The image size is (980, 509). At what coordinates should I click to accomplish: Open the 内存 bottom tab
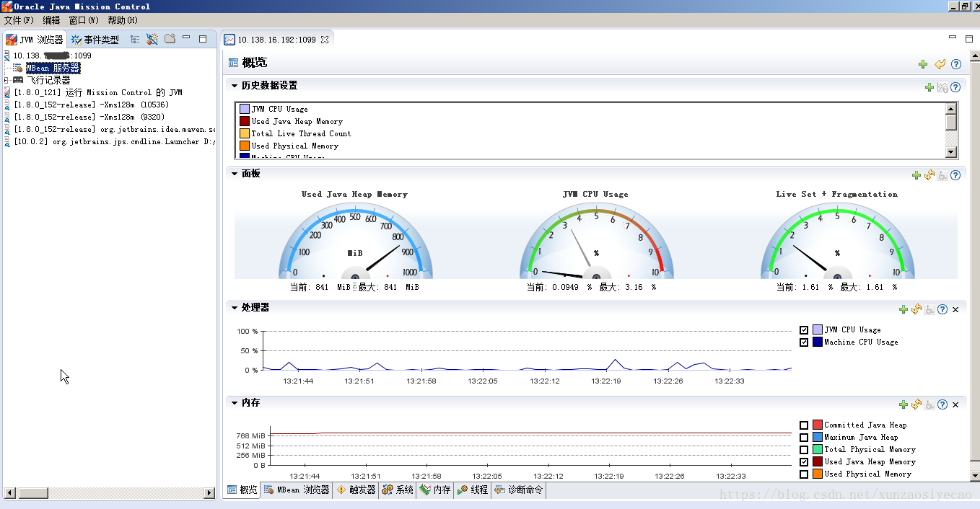click(x=435, y=490)
